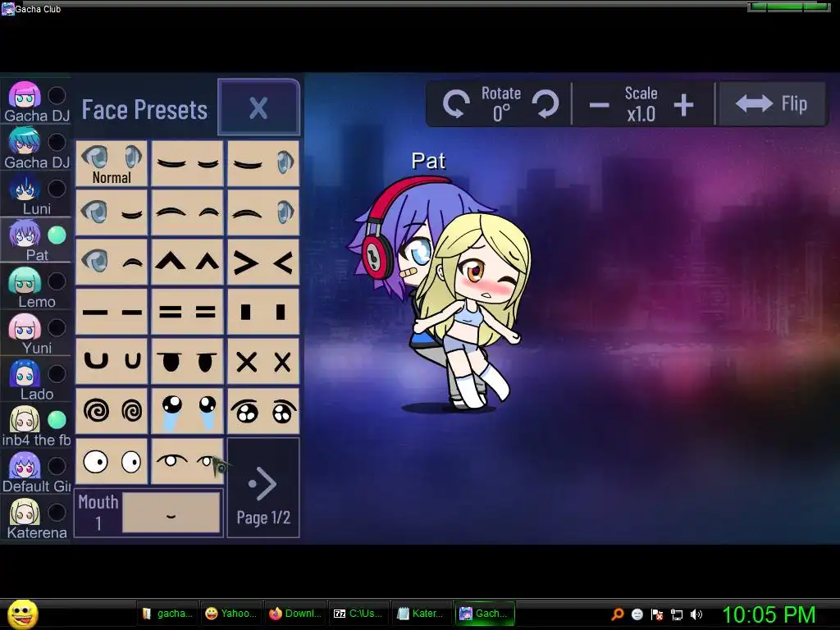Select the round white dot-pupil eyes preset
The height and width of the screenshot is (630, 840).
point(112,461)
